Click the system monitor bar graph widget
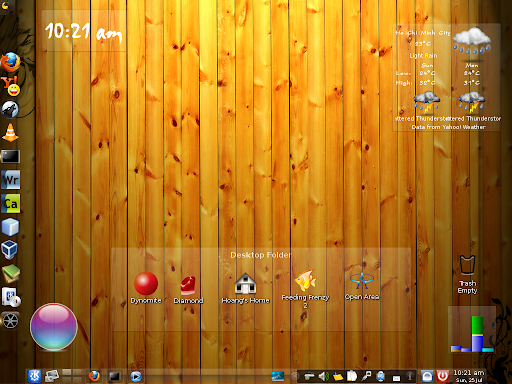The width and height of the screenshot is (512, 384). coord(472,330)
